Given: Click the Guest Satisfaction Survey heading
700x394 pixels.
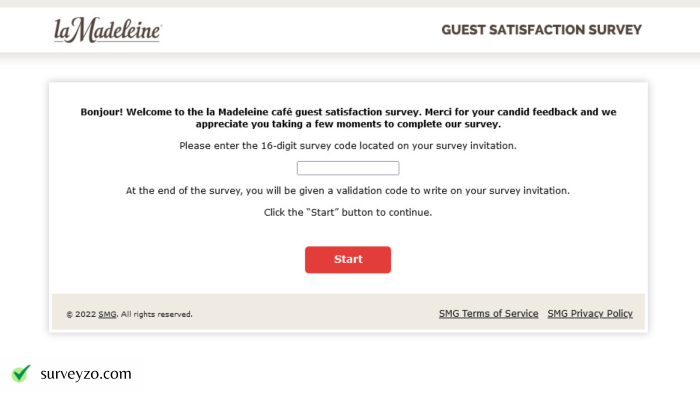Looking at the screenshot, I should pyautogui.click(x=542, y=30).
